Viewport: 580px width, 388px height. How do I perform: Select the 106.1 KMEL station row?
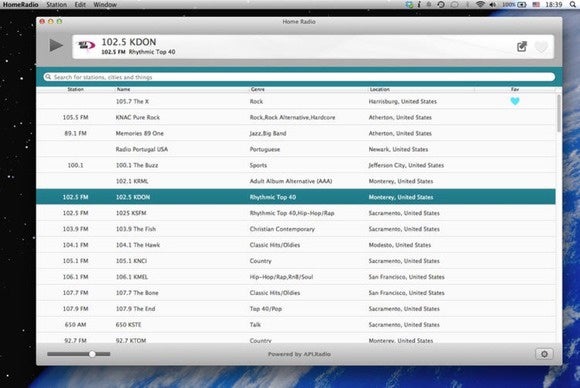(296, 277)
